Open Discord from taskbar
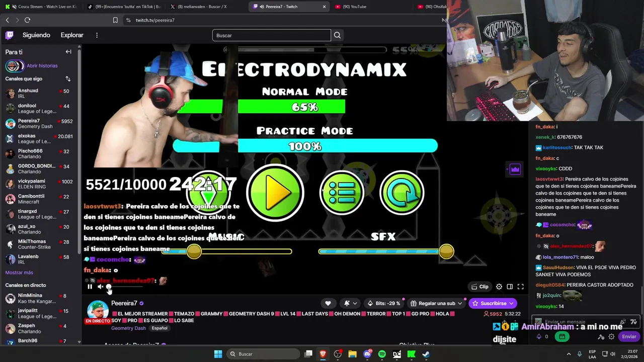This screenshot has width=644, height=362. (x=367, y=354)
